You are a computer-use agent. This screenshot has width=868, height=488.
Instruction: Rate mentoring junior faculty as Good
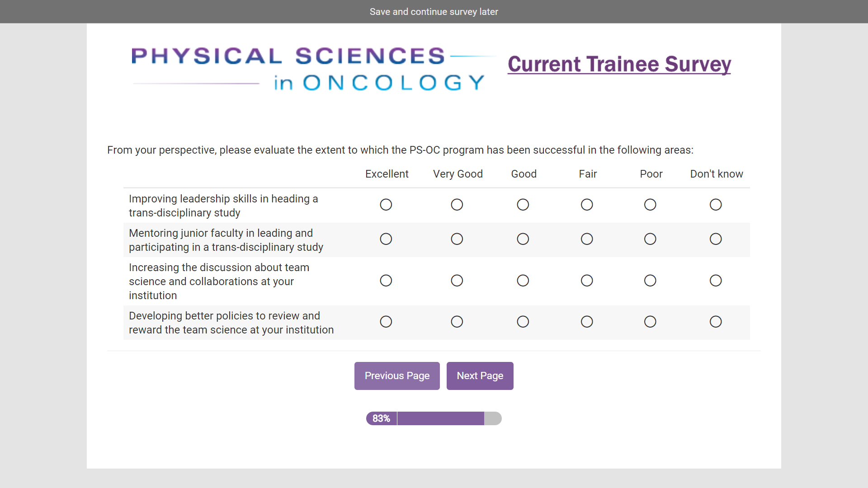tap(523, 239)
